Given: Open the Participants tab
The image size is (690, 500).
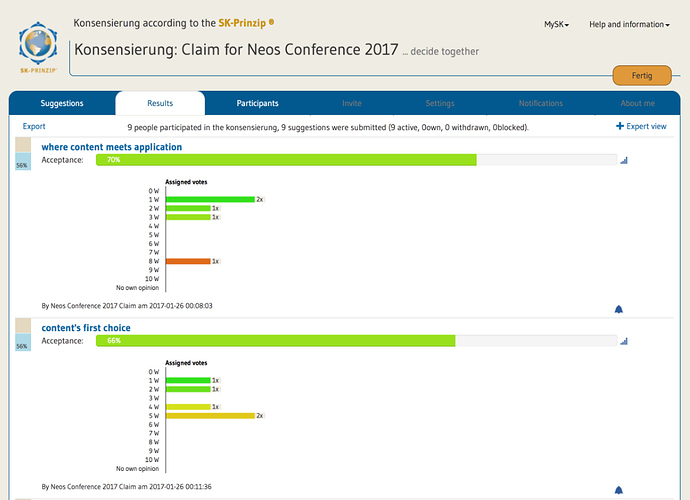Looking at the screenshot, I should [x=257, y=103].
